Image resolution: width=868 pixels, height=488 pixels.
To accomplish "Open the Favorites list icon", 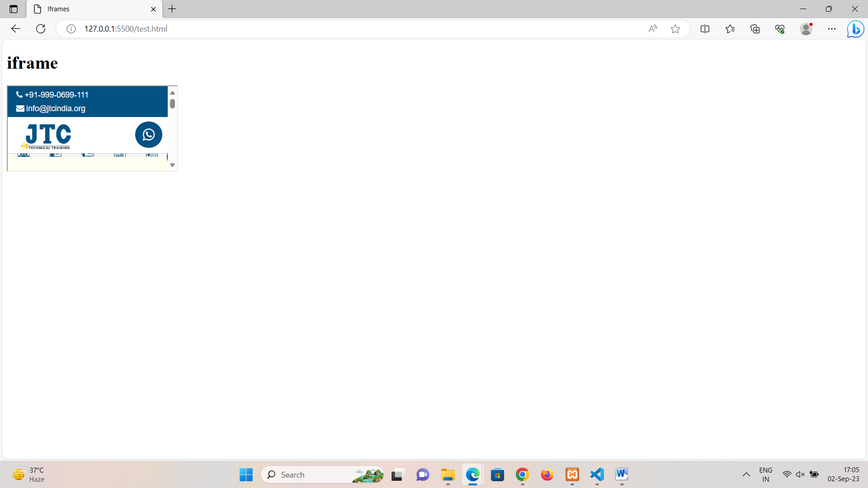I will coord(730,29).
